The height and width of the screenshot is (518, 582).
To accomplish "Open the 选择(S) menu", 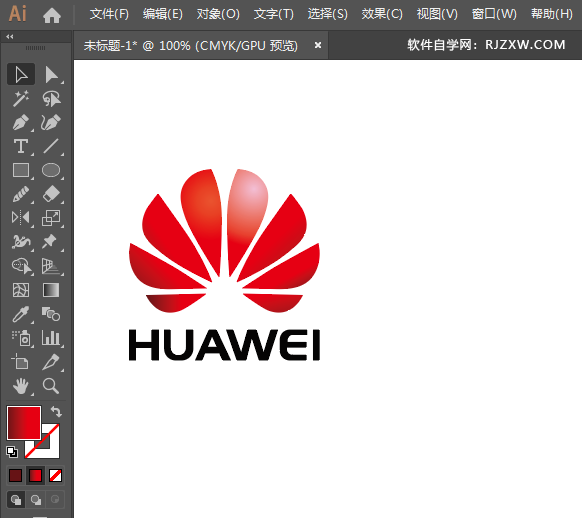I will click(328, 14).
